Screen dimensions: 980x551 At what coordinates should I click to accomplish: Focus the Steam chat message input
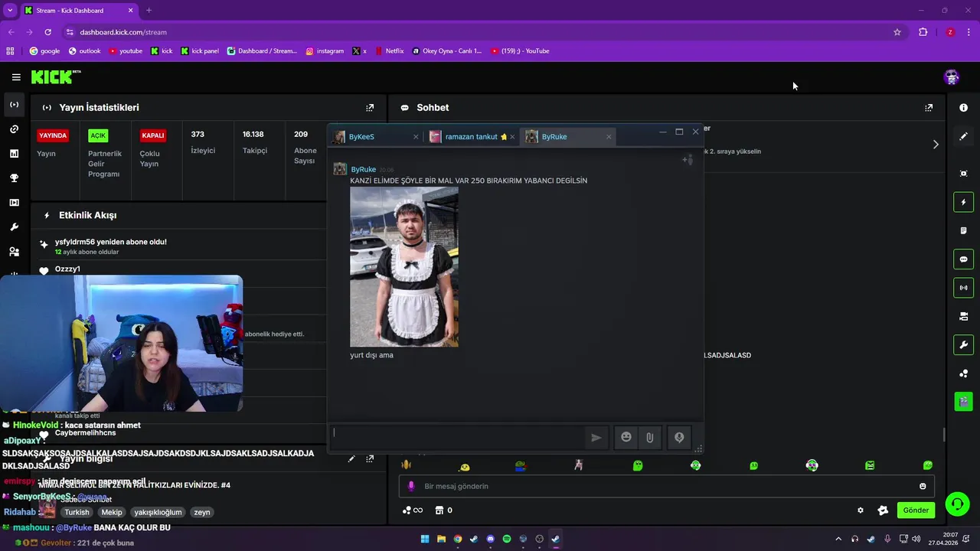(x=457, y=437)
